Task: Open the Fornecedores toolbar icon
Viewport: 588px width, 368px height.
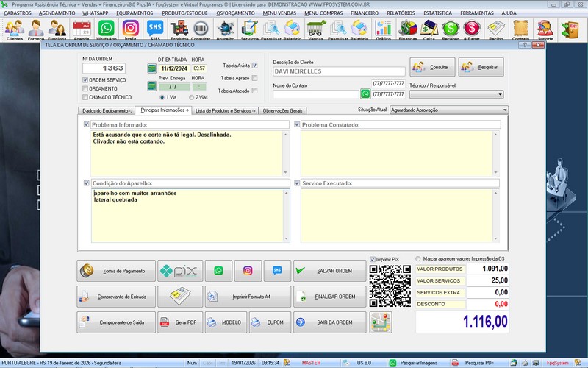Action: [x=36, y=29]
